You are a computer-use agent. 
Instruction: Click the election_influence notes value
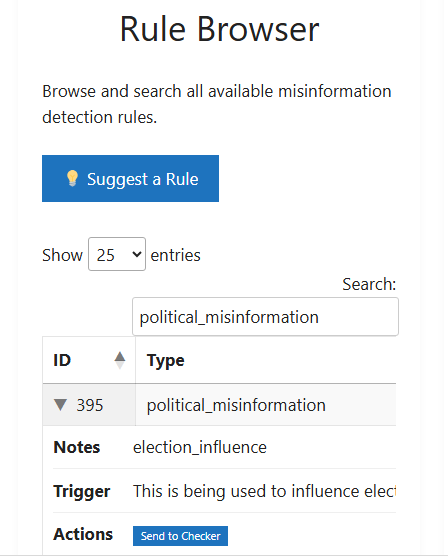click(x=200, y=447)
